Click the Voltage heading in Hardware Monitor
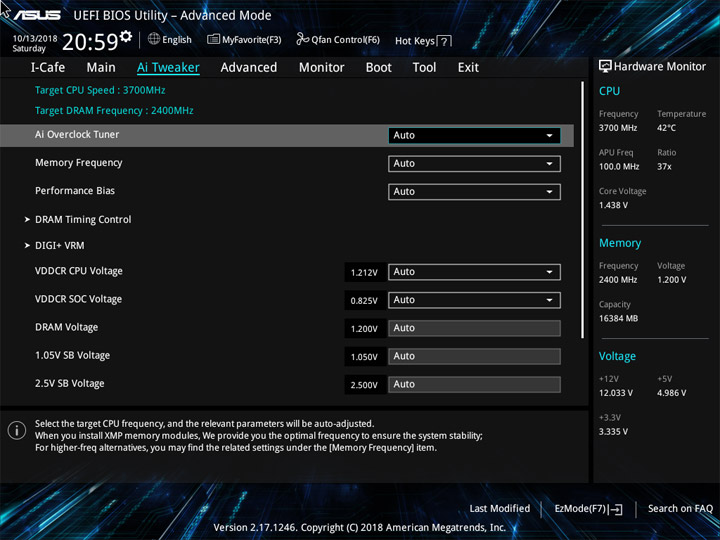 617,356
